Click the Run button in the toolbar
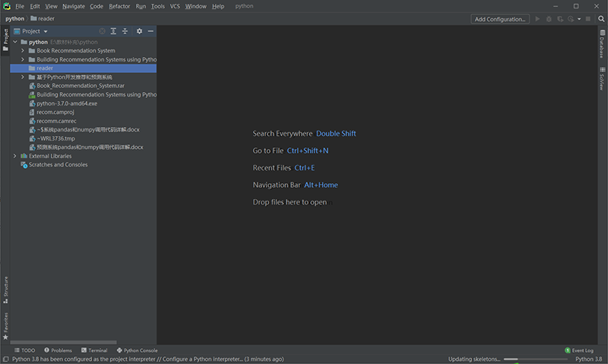 (x=538, y=19)
